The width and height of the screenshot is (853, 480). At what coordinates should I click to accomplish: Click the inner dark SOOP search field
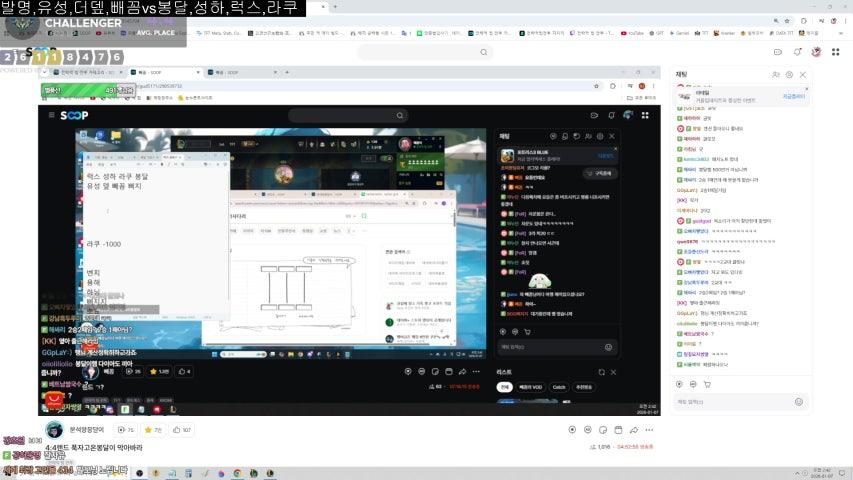pos(348,115)
